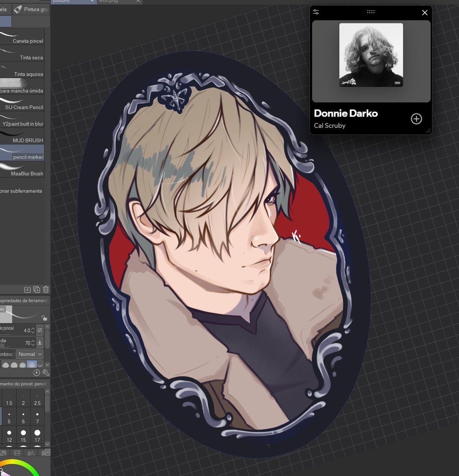Click the subferramenta add button text
The image size is (459, 476).
[21, 191]
